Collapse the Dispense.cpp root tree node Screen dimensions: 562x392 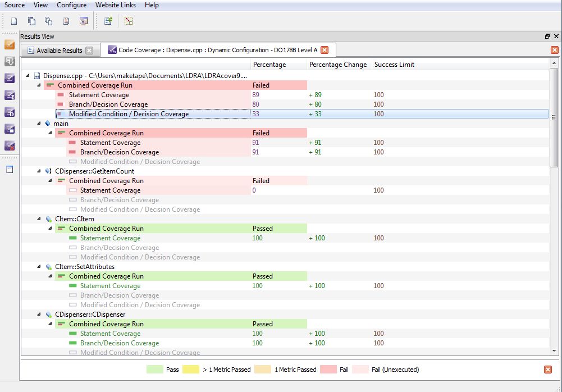pos(28,76)
